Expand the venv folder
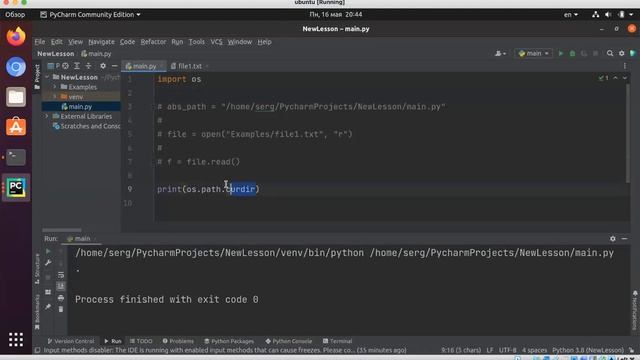This screenshot has width=640, height=360. [x=55, y=97]
